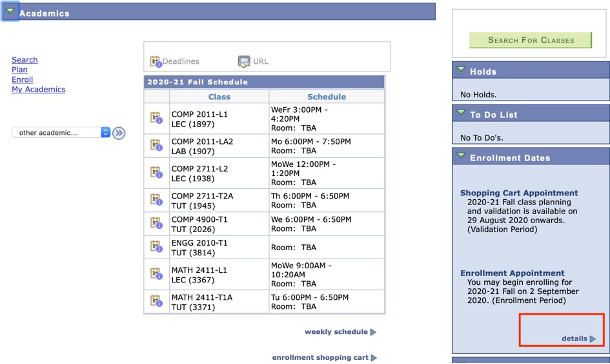Click MoWe 12:00PM - 1:20PM schedule cell

(327, 173)
